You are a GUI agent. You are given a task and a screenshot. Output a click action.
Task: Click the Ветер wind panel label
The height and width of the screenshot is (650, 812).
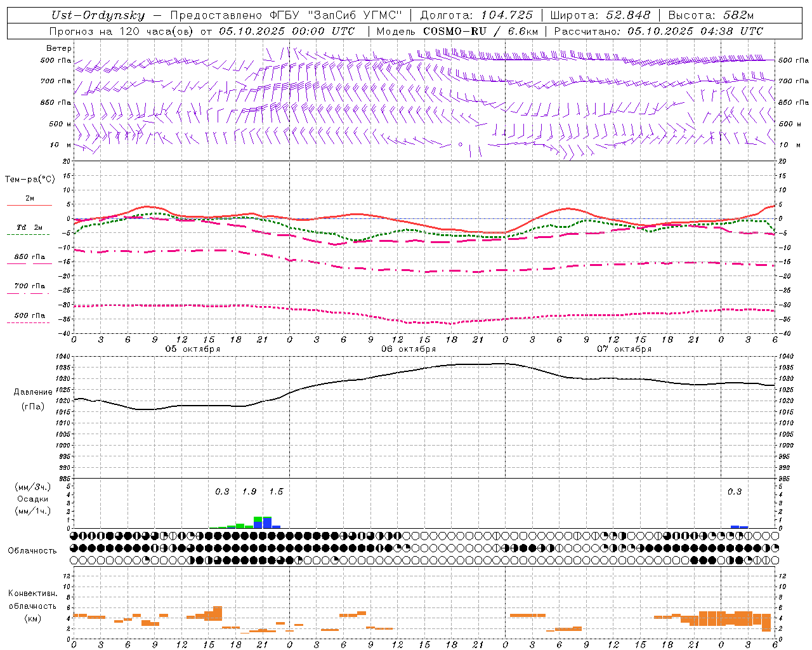(x=59, y=48)
